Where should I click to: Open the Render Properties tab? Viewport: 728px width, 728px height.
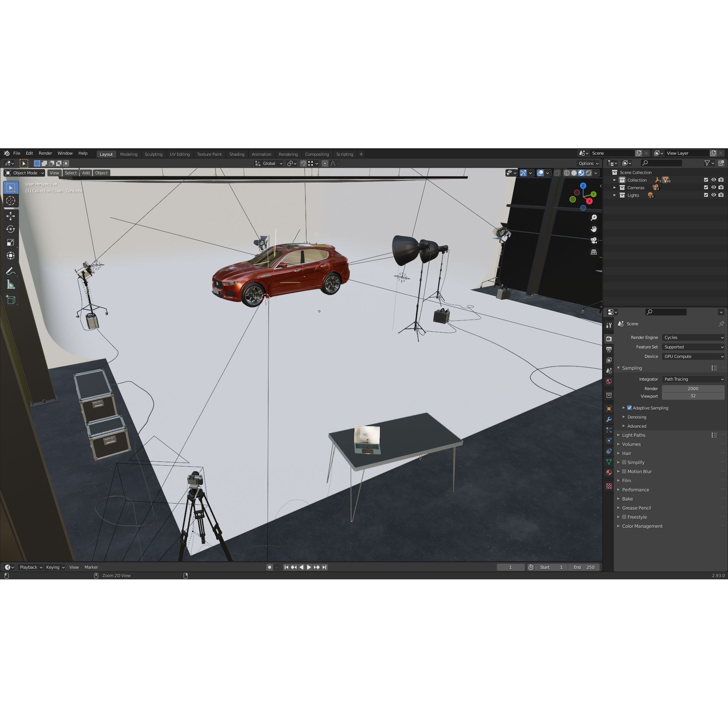[609, 338]
